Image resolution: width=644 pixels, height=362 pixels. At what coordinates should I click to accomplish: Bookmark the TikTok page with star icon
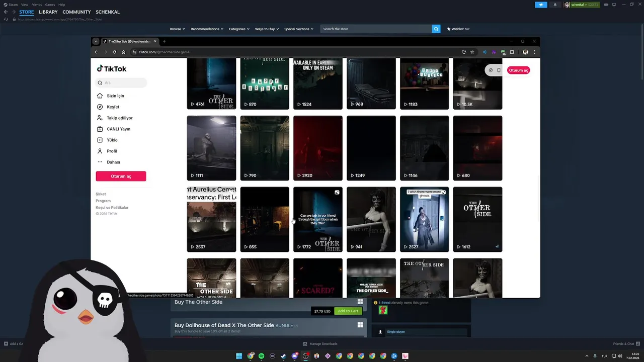(x=472, y=52)
